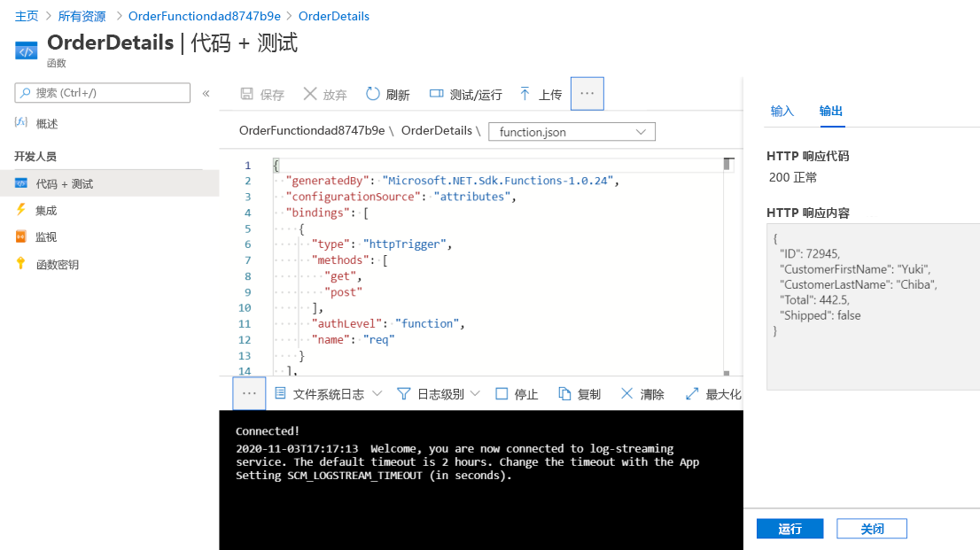Image resolution: width=980 pixels, height=550 pixels.
Task: Expand the 日志级别 dropdown chevron
Action: tap(475, 394)
